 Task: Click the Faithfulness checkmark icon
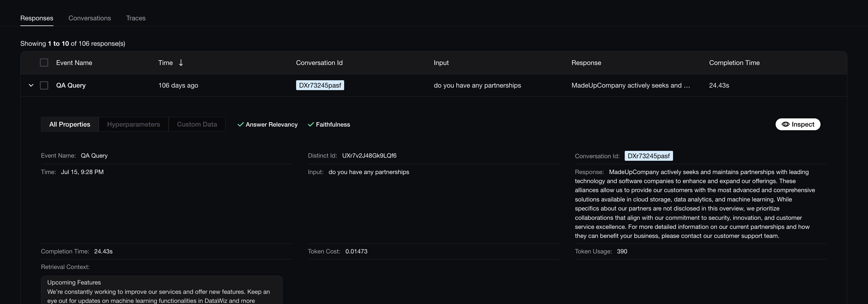point(311,124)
